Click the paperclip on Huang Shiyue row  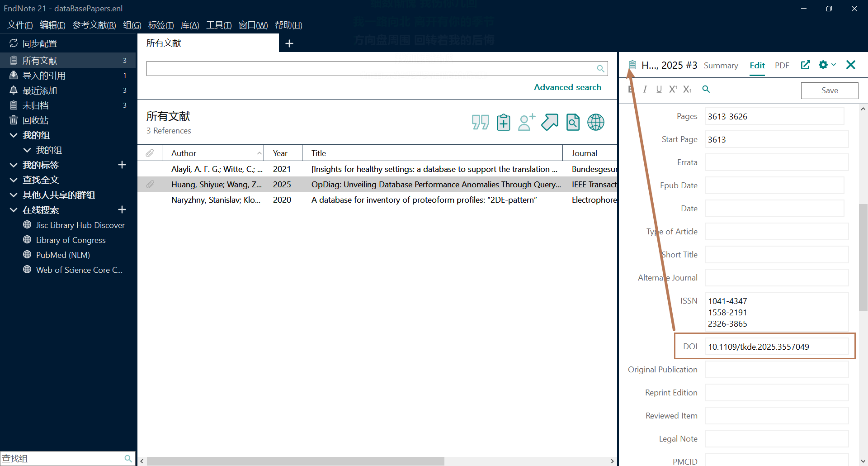150,184
